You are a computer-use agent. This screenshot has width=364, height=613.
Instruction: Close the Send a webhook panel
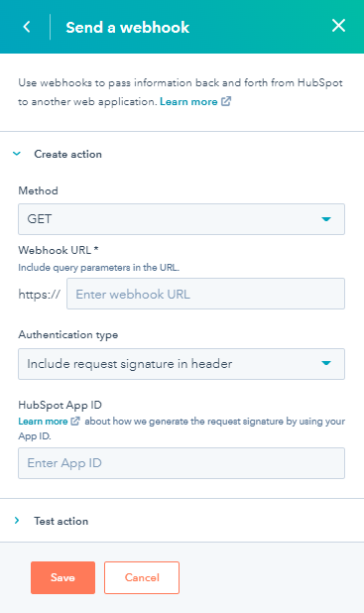click(338, 26)
